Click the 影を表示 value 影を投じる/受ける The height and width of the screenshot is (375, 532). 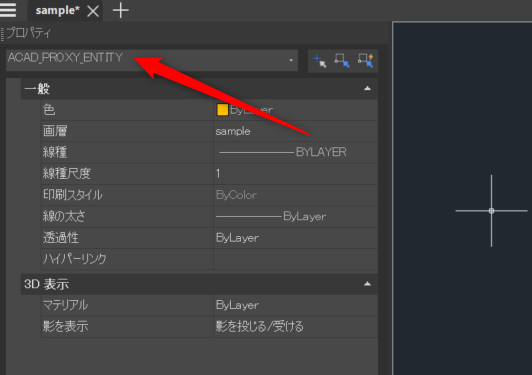tap(296, 326)
